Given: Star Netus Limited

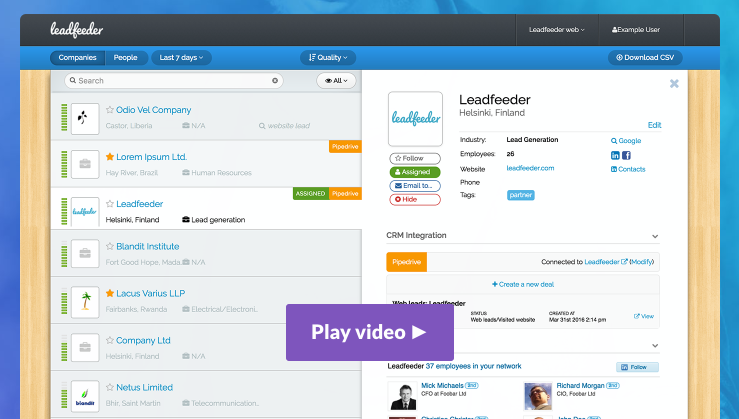Looking at the screenshot, I should [110, 387].
